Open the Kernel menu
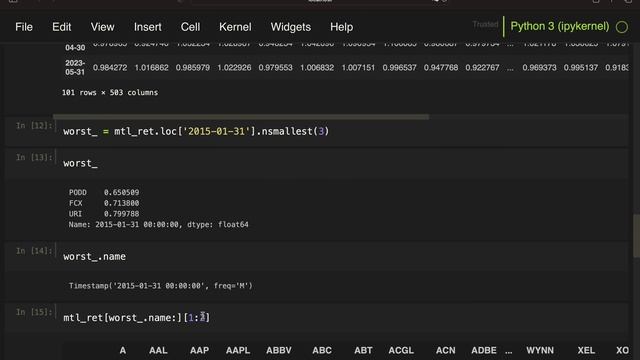Screen dimensions: 640x360 point(235,27)
